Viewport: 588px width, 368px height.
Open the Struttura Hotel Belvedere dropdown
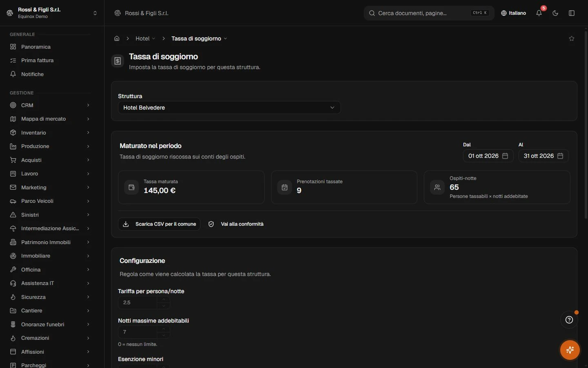pos(229,108)
